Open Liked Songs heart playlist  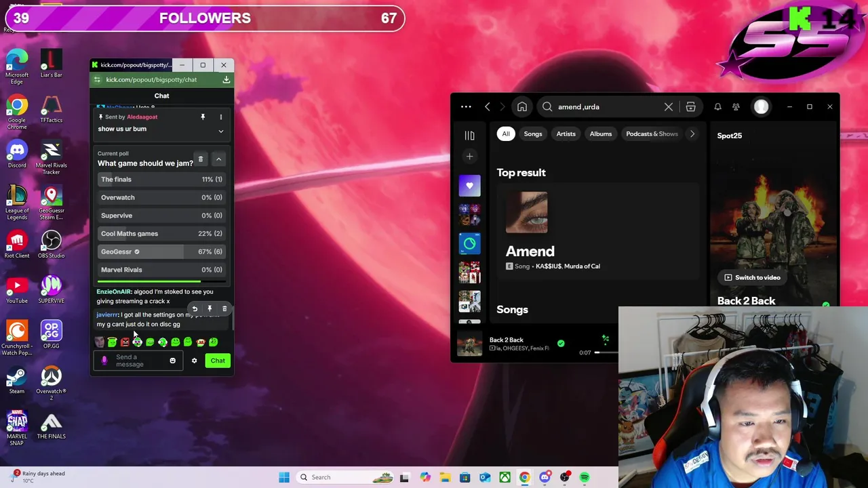pos(469,186)
